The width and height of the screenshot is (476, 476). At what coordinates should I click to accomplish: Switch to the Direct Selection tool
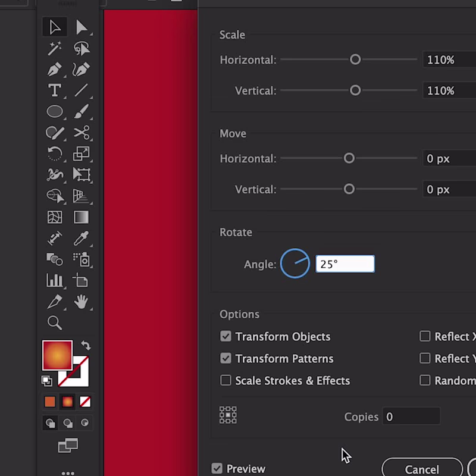(x=82, y=27)
